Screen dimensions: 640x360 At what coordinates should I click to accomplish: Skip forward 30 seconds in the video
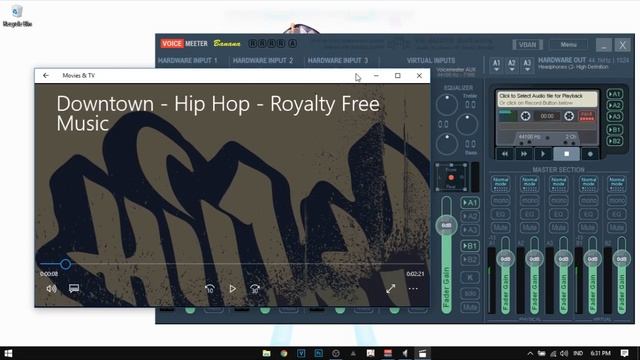point(255,289)
